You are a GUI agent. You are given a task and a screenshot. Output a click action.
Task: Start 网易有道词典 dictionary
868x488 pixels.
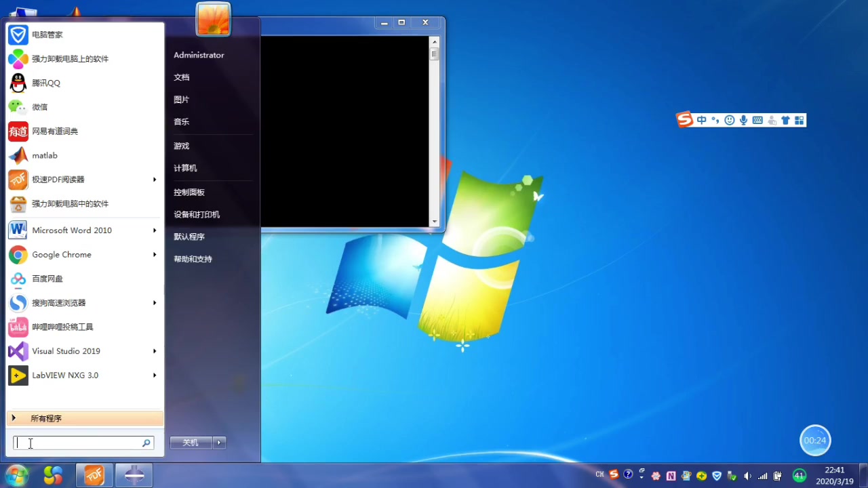pos(85,131)
